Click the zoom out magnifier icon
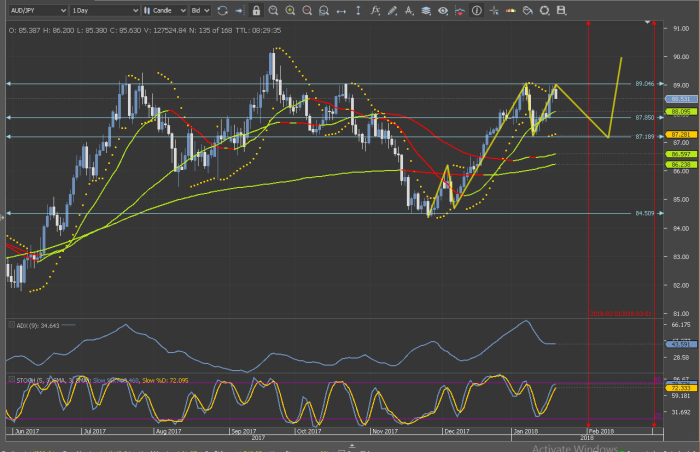This screenshot has height=452, width=700. tap(307, 10)
